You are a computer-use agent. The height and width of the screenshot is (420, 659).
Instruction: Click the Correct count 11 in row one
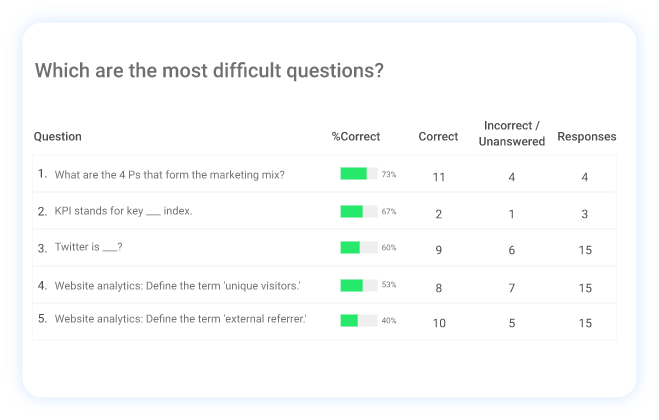(x=438, y=177)
